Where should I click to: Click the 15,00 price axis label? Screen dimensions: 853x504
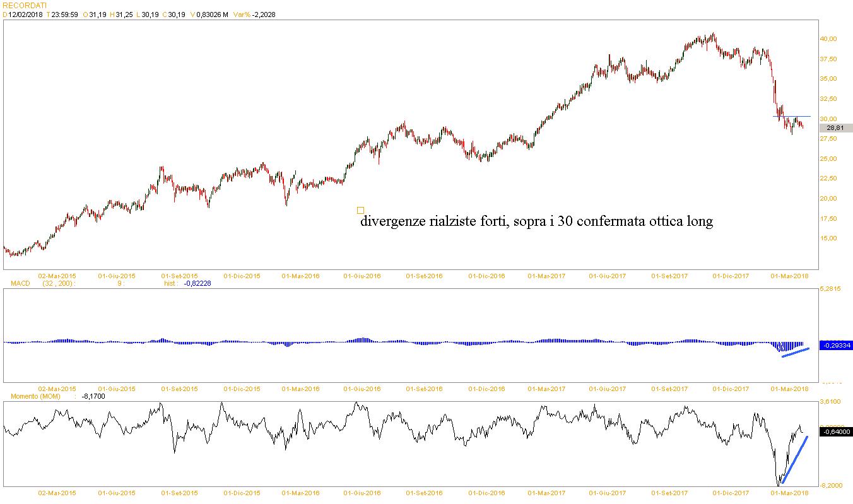tap(828, 238)
